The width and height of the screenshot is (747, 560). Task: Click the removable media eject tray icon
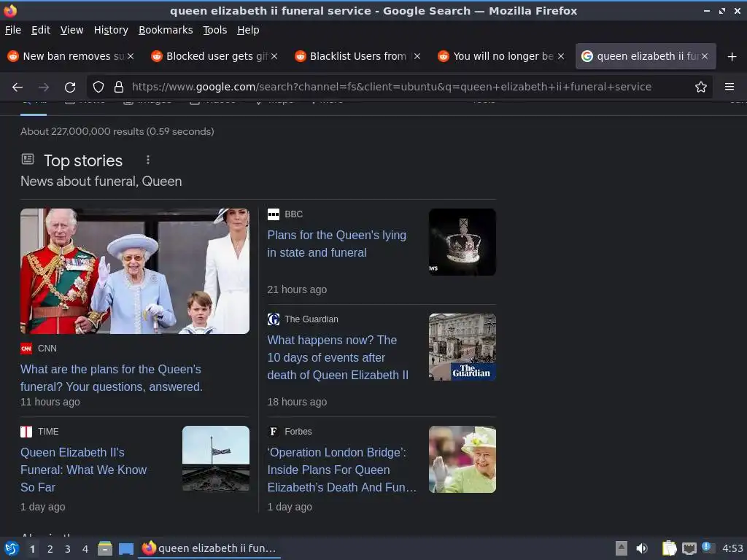(x=622, y=548)
